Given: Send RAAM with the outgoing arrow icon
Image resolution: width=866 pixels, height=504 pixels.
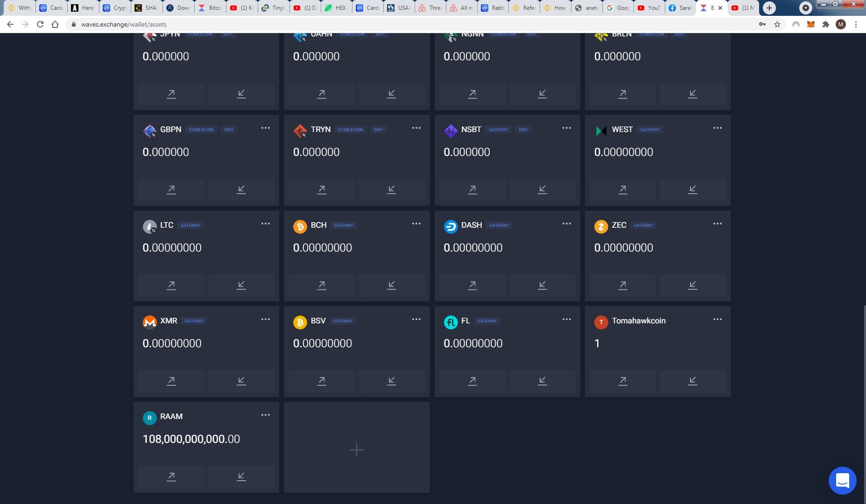Looking at the screenshot, I should 171,477.
